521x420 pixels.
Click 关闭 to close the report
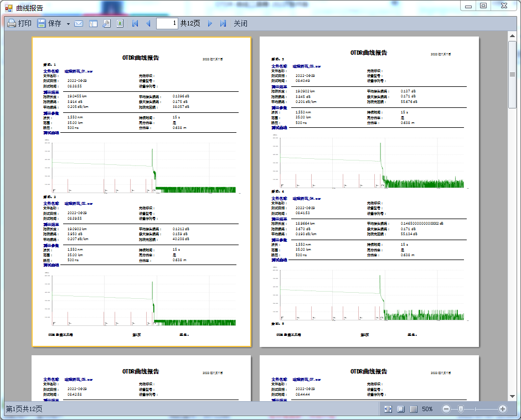tap(240, 24)
